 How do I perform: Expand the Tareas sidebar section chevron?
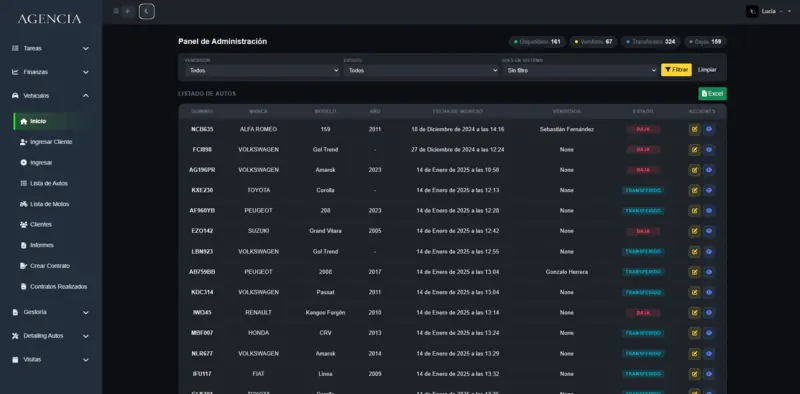[x=86, y=48]
